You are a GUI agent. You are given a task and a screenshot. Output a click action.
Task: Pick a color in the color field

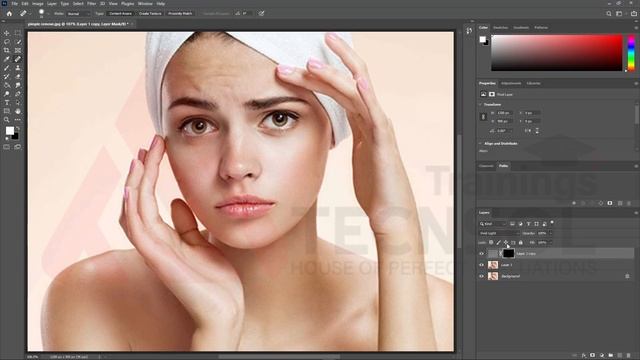[557, 53]
